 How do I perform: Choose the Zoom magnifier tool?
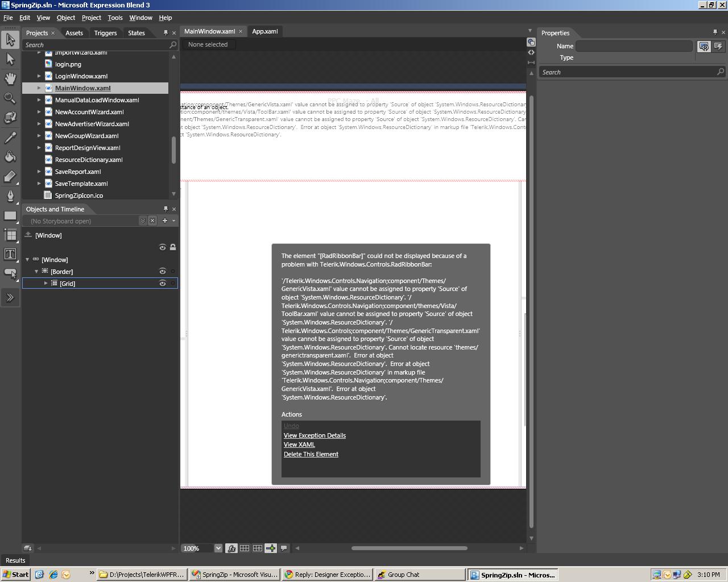click(10, 98)
